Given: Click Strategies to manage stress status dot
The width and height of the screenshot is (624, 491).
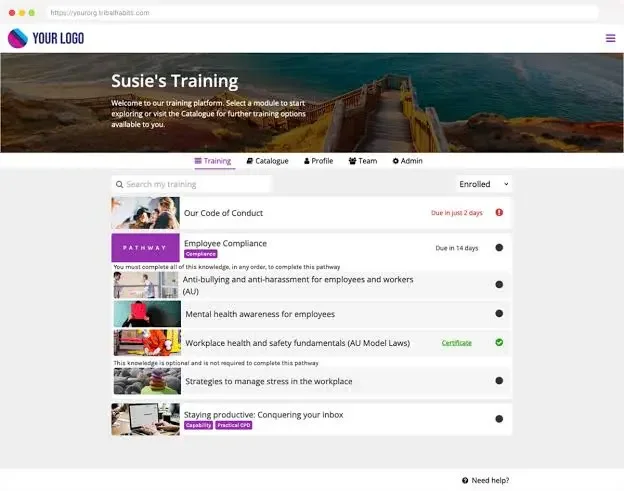Looking at the screenshot, I should (499, 381).
